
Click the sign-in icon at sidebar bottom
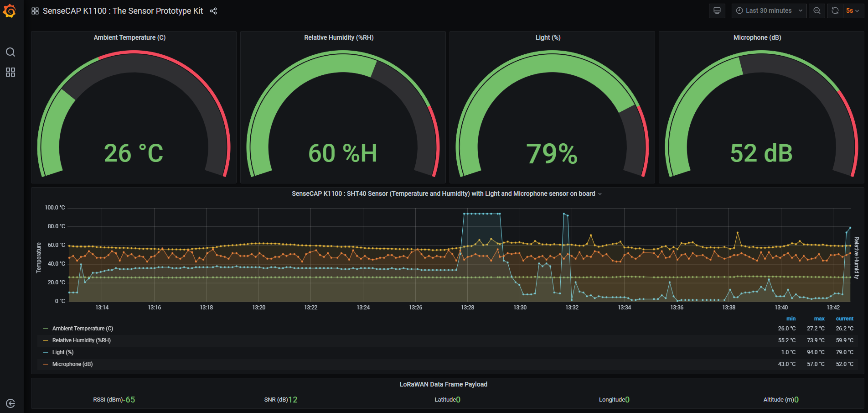point(10,403)
